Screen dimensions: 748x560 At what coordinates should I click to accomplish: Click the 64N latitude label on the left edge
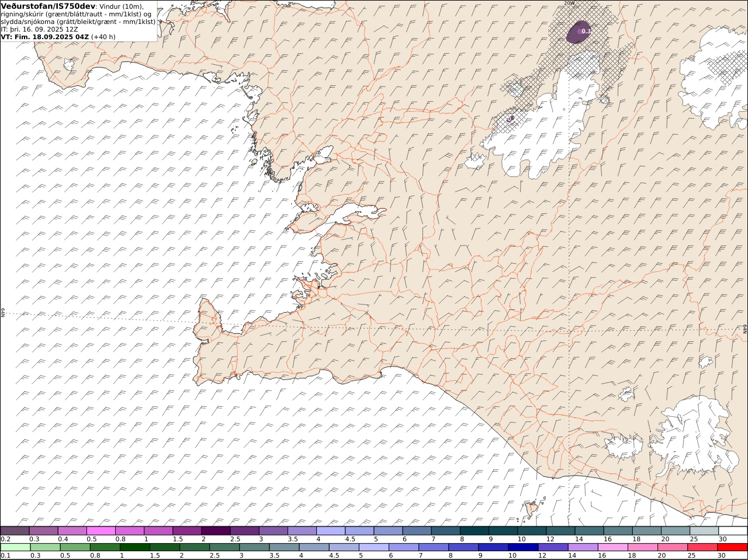3,313
